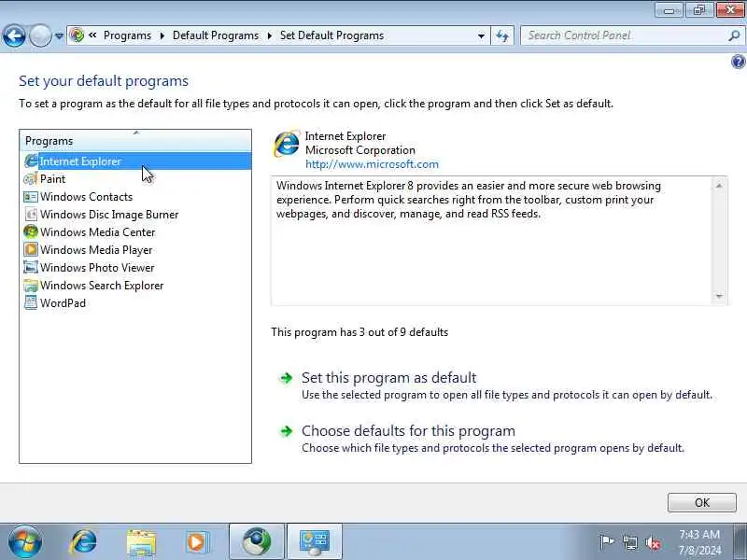Click the green arrow beside Choose defaults for this program
The width and height of the screenshot is (747, 560).
click(286, 431)
